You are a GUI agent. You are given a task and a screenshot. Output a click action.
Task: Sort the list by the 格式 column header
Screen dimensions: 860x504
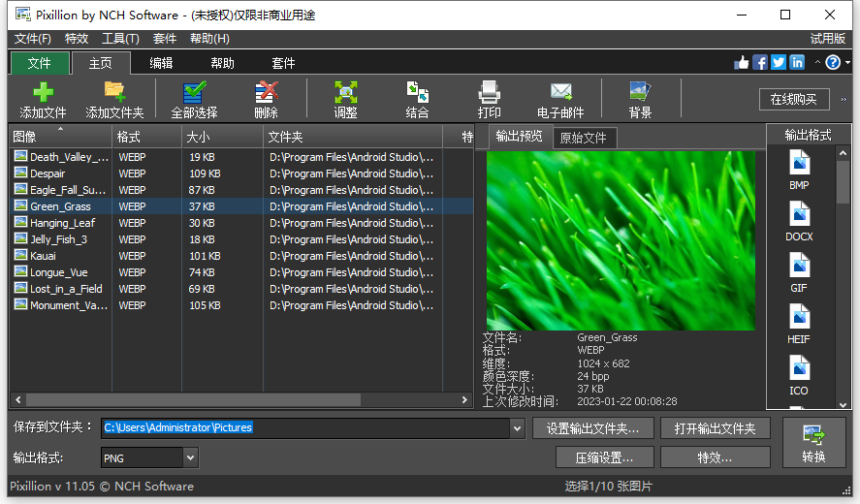pos(147,137)
